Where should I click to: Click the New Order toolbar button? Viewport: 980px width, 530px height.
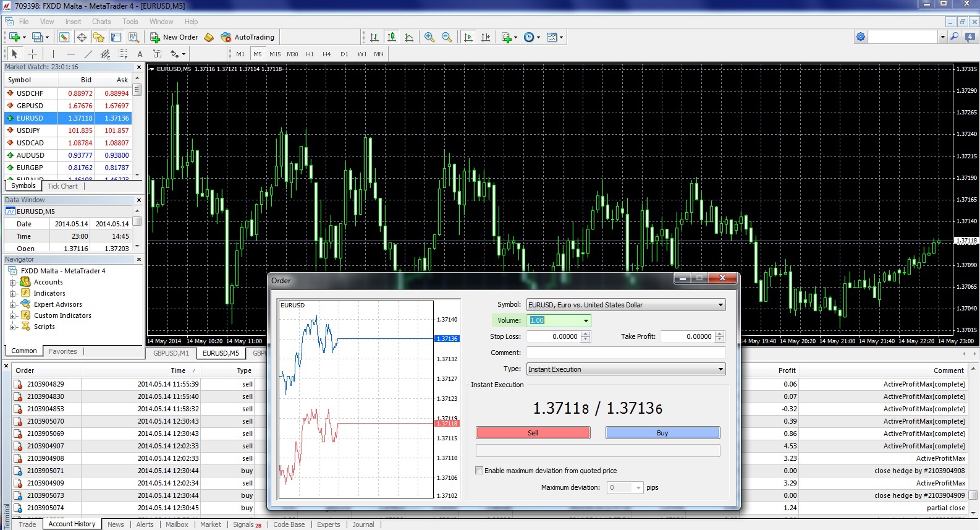174,37
